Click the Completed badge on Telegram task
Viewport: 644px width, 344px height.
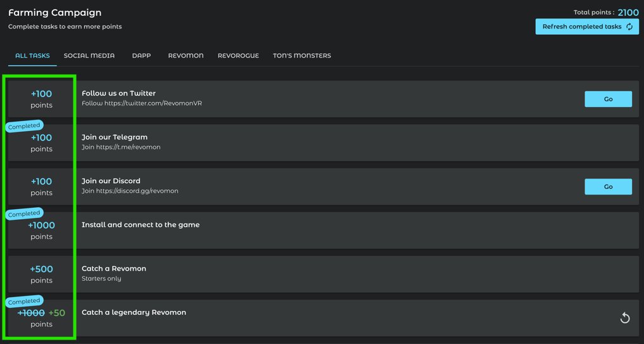click(x=24, y=126)
